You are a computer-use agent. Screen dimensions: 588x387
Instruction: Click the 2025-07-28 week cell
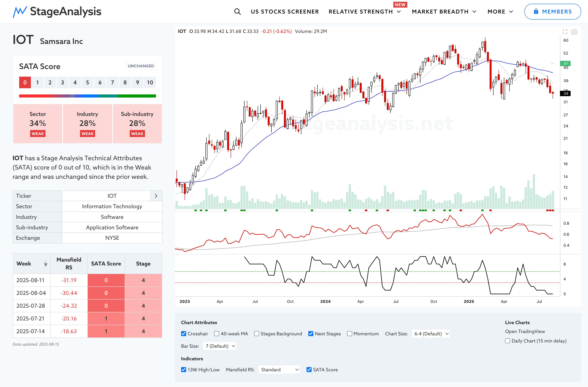click(32, 306)
